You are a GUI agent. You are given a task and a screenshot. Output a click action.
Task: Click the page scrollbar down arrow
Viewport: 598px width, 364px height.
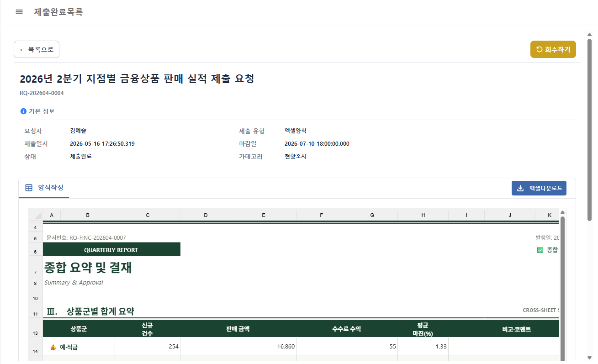pyautogui.click(x=590, y=358)
